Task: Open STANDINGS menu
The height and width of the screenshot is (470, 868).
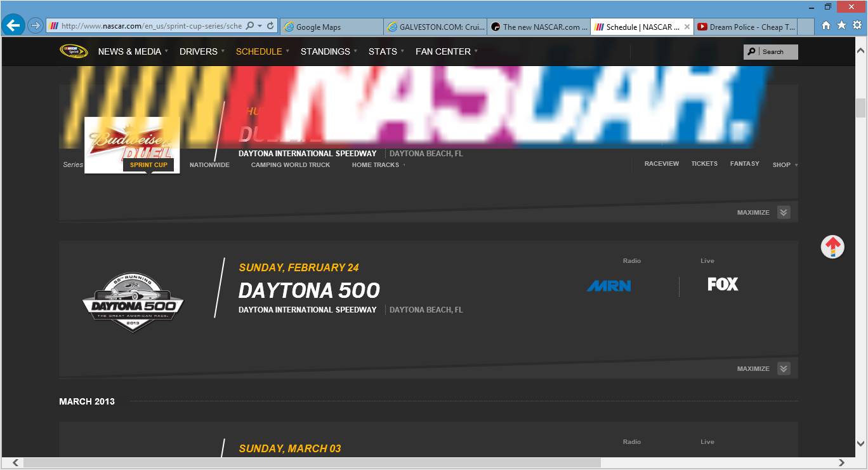Action: click(329, 51)
